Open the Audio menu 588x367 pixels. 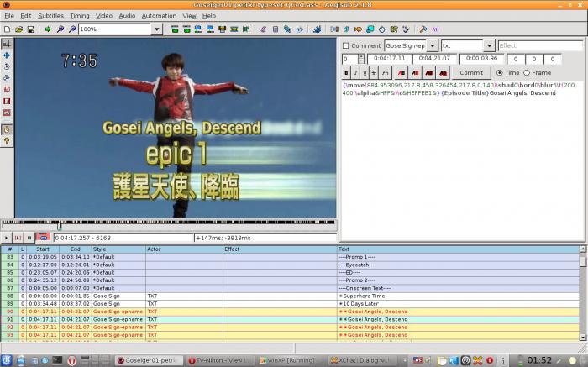click(127, 16)
